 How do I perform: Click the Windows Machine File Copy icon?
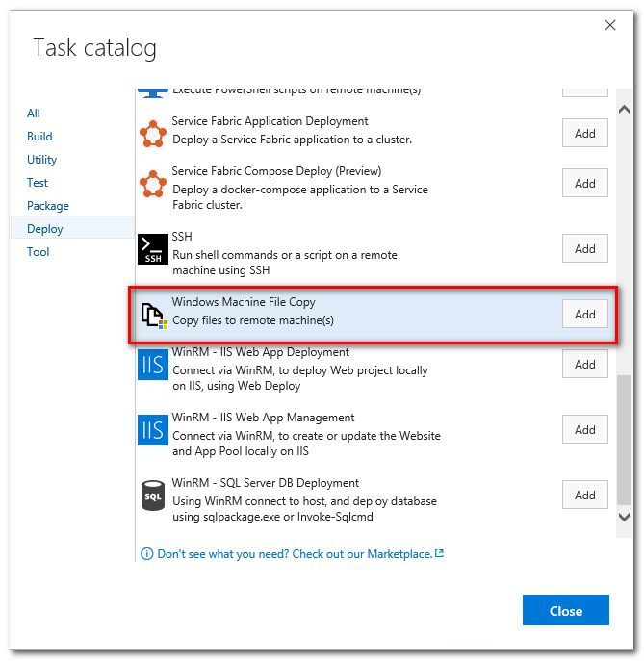pyautogui.click(x=153, y=316)
